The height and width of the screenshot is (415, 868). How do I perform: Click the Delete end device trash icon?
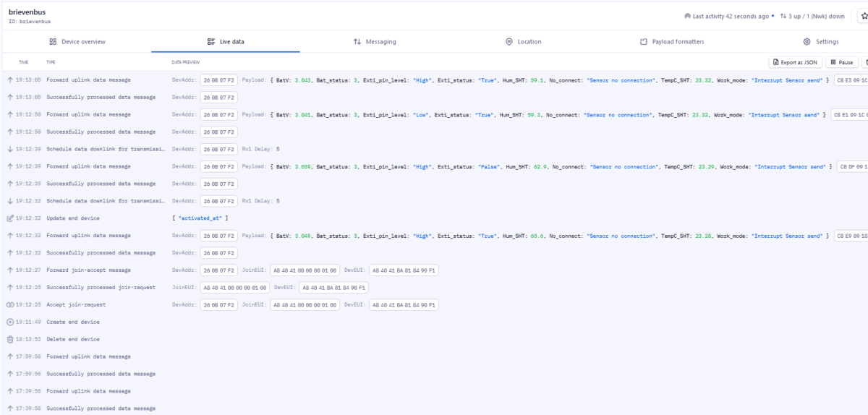tap(10, 339)
